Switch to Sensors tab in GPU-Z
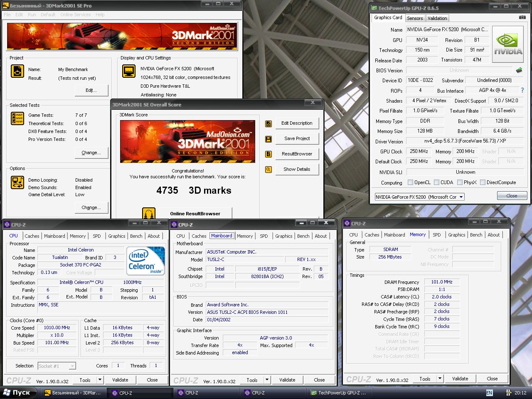Screen dimensions: 532x399 coord(415,18)
